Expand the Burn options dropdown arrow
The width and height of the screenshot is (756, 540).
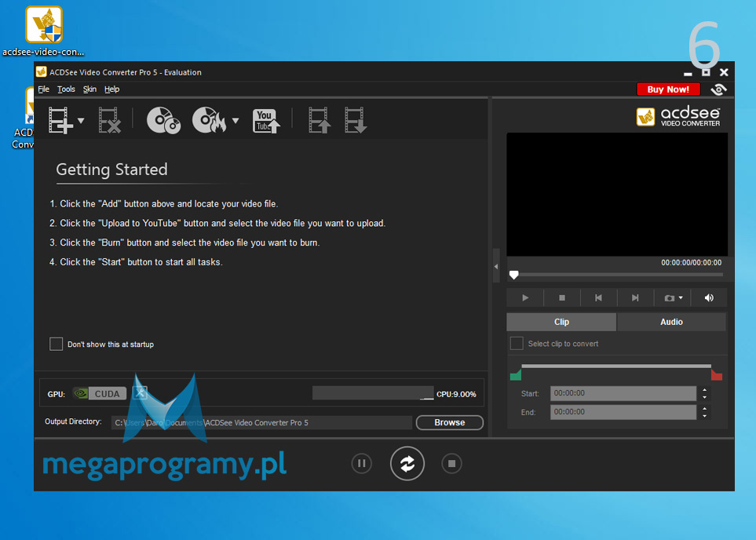click(236, 121)
